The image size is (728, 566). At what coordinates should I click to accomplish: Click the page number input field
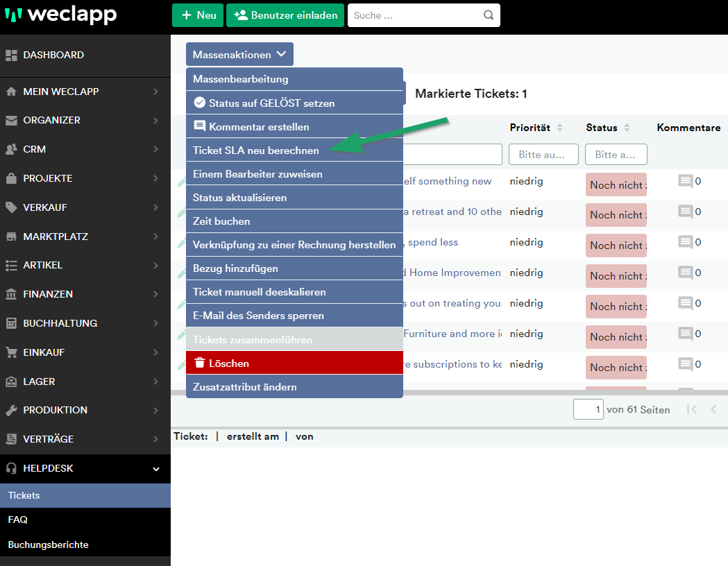pos(589,409)
